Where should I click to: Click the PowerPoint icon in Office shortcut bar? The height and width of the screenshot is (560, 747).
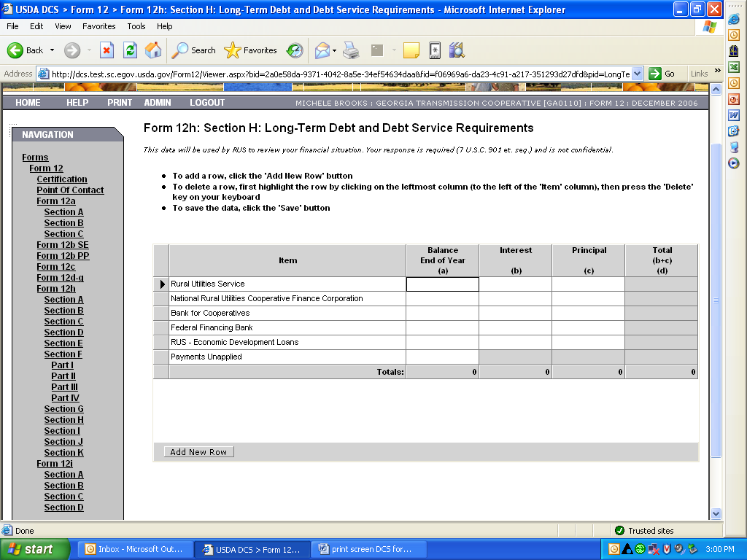734,99
